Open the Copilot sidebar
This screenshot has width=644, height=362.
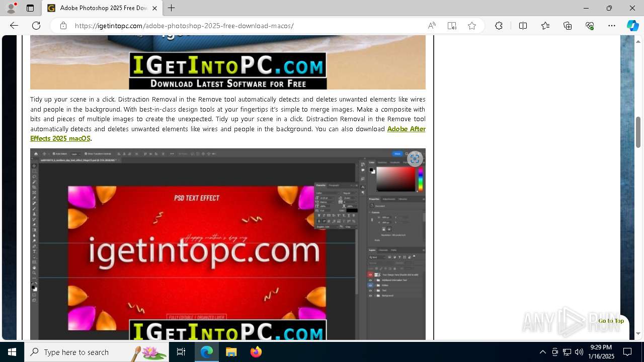632,26
